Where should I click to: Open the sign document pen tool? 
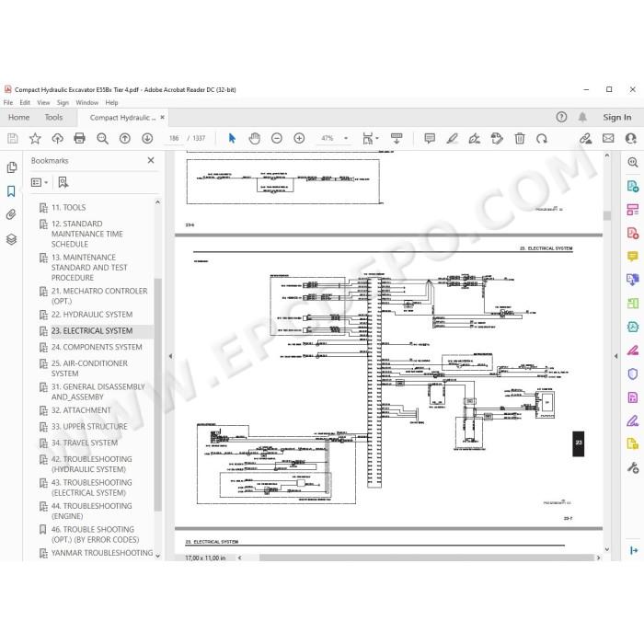pos(475,138)
